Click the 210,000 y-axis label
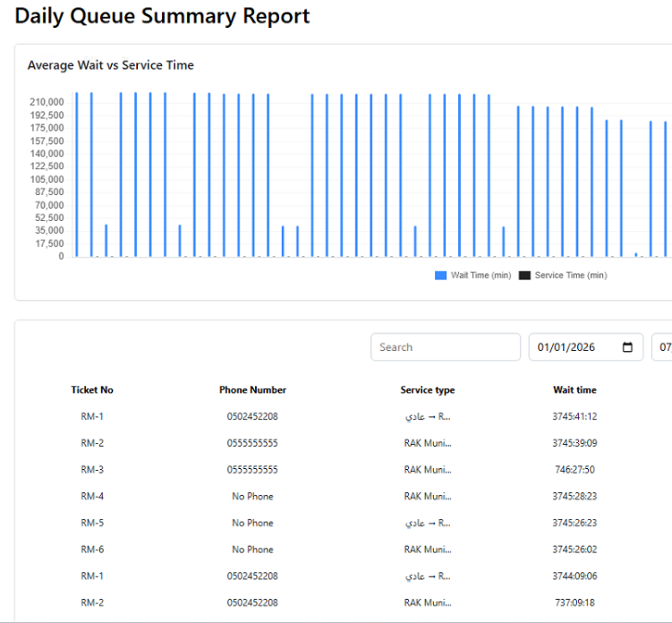 tap(47, 102)
